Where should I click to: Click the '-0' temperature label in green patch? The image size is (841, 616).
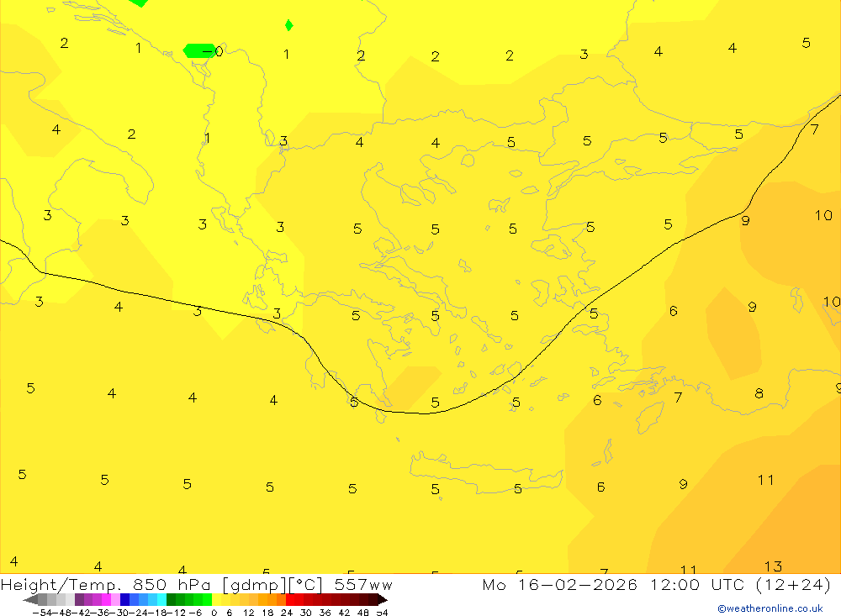[213, 51]
